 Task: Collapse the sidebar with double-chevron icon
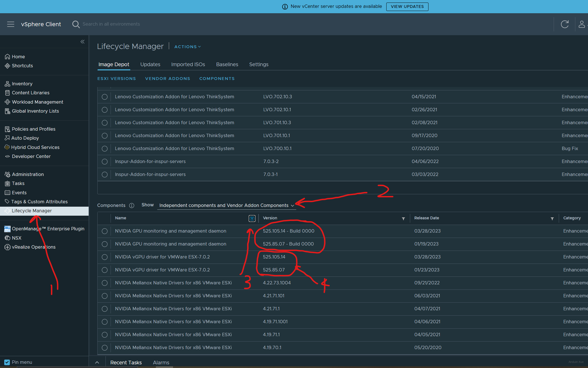82,42
